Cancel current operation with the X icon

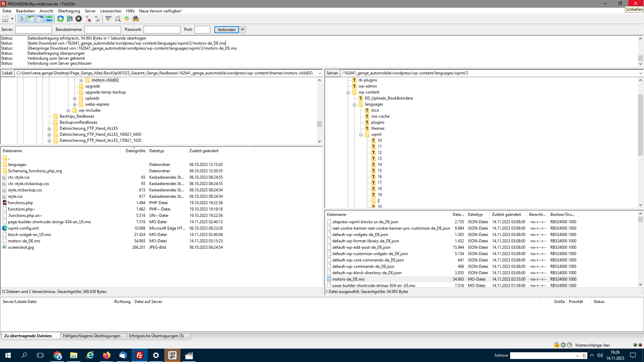click(78, 19)
